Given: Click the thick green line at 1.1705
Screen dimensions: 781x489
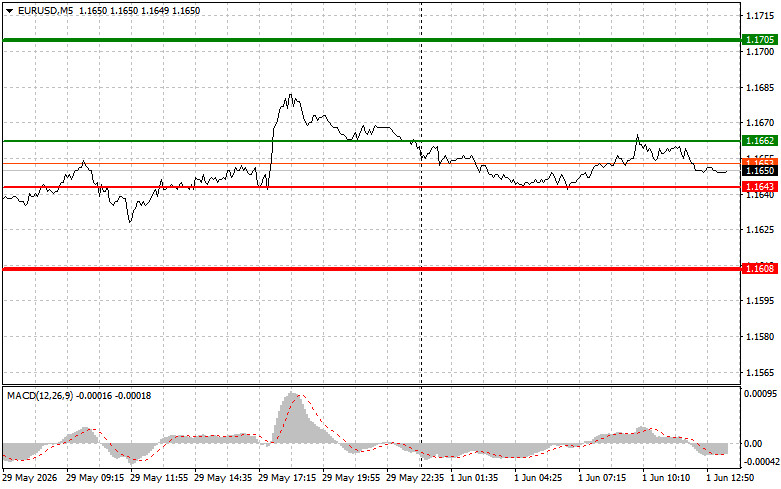Looking at the screenshot, I should (372, 40).
